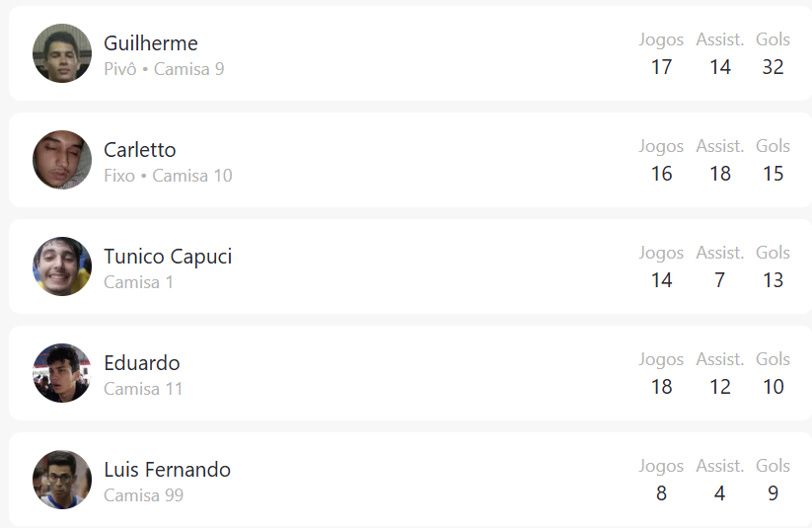This screenshot has width=812, height=528.
Task: Select the Luis Fernando name
Action: point(168,470)
